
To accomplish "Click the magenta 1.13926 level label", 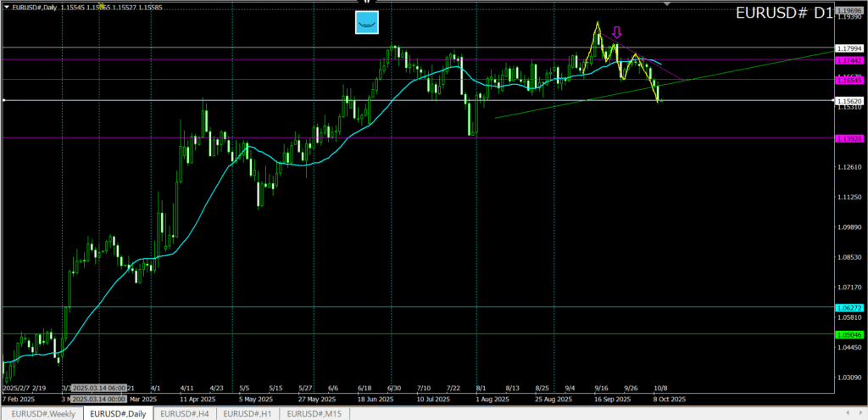I will tap(849, 137).
